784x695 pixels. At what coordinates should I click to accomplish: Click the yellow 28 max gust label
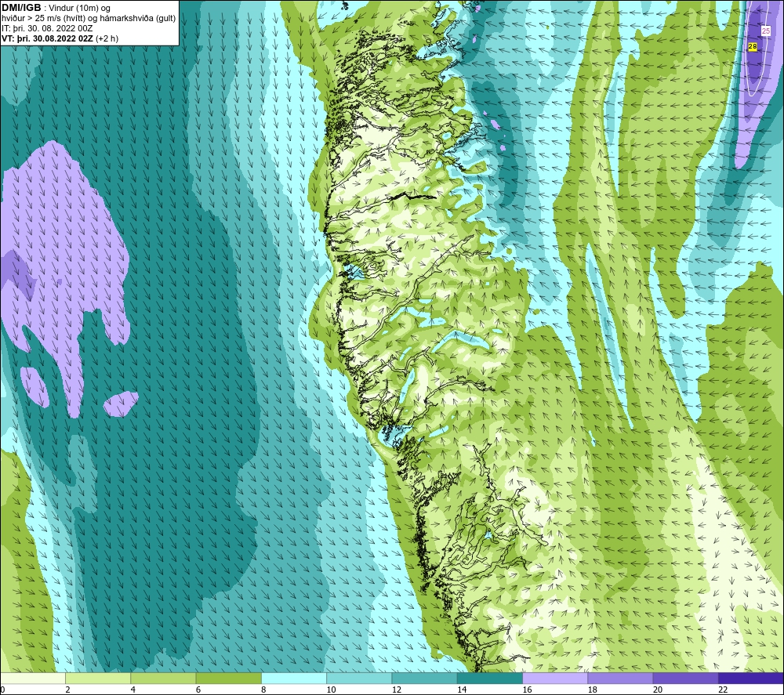(753, 46)
